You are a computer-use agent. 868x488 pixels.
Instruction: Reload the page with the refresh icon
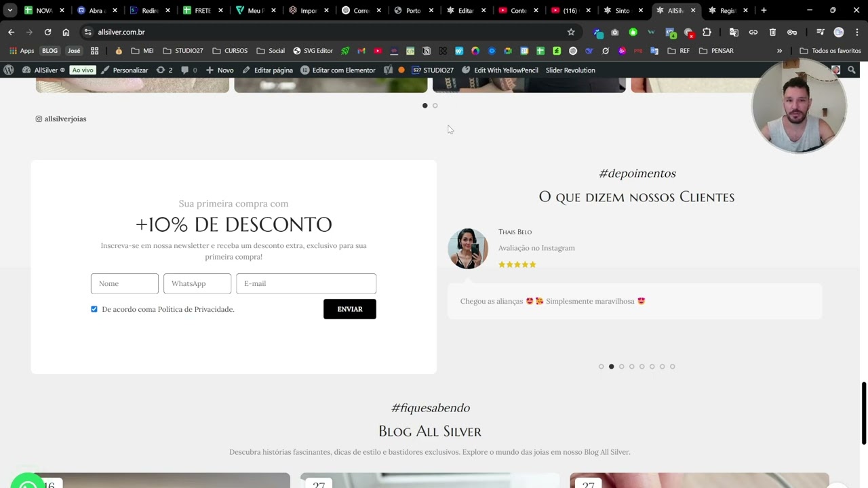click(47, 32)
